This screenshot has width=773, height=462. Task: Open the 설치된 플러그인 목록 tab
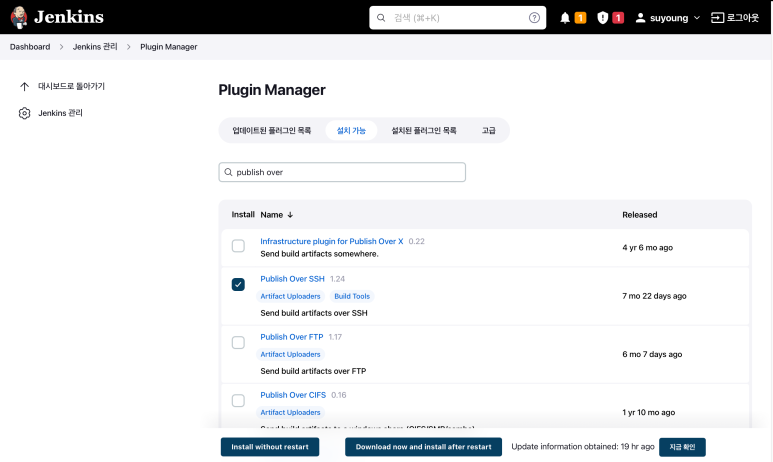[423, 131]
